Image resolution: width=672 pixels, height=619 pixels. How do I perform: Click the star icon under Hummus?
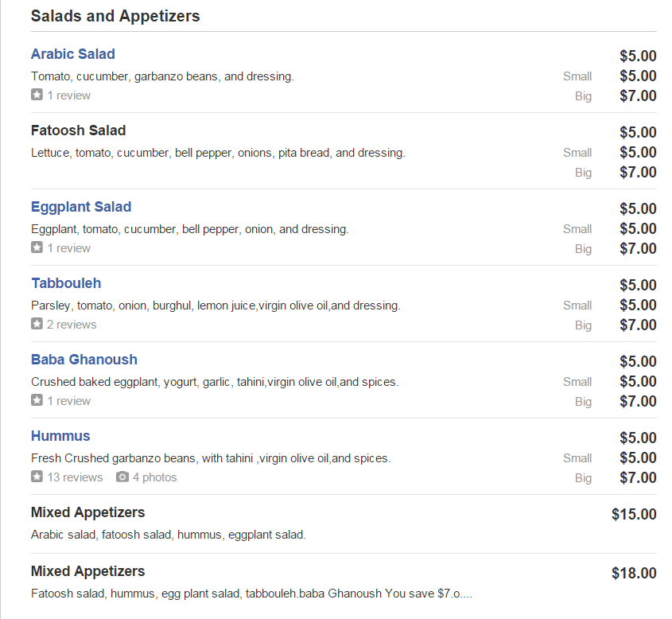click(x=37, y=477)
